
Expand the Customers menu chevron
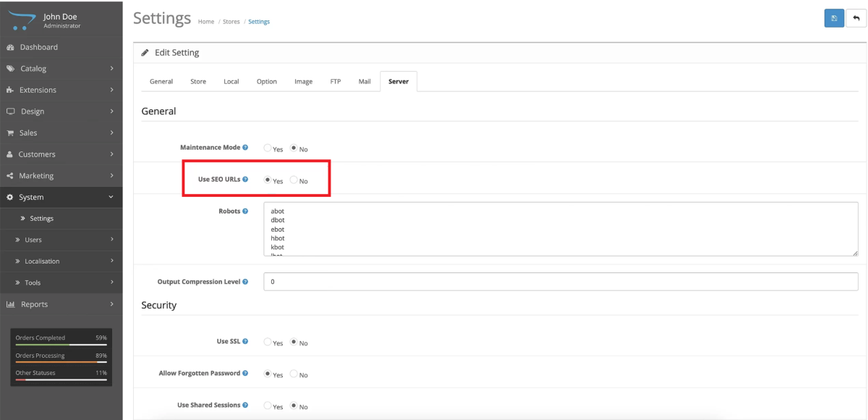pyautogui.click(x=111, y=154)
